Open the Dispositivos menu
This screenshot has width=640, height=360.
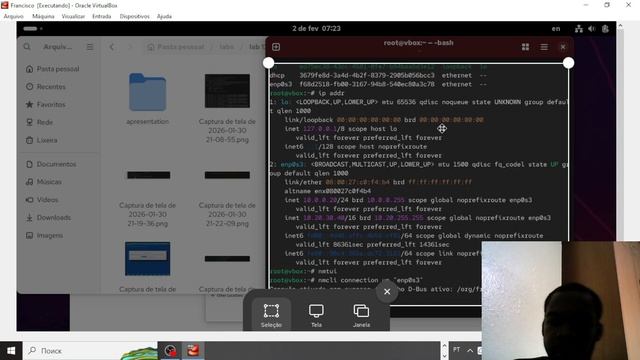134,16
